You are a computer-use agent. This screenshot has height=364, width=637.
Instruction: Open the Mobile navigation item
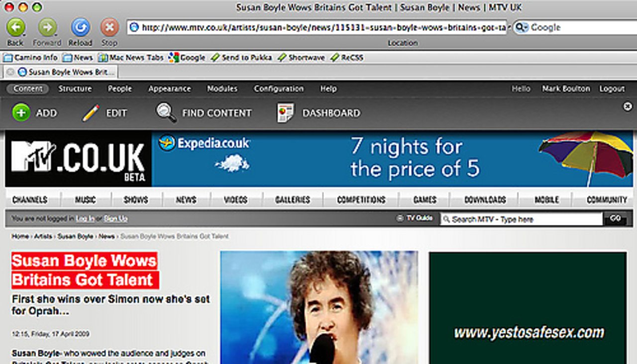546,200
